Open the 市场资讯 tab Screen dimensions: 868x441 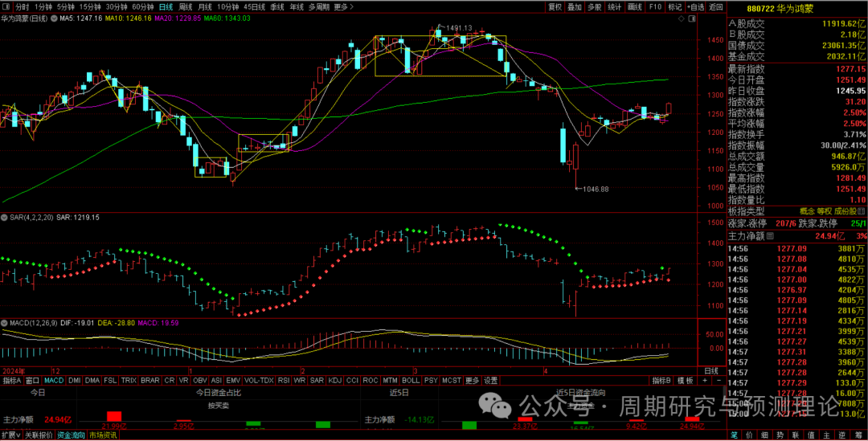tap(102, 435)
